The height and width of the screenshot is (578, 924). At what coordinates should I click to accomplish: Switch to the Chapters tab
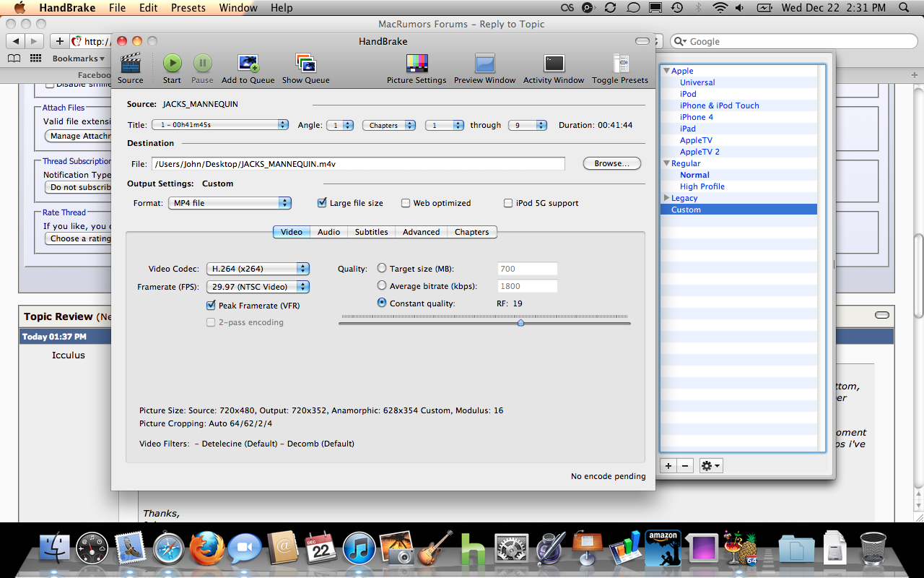(471, 232)
